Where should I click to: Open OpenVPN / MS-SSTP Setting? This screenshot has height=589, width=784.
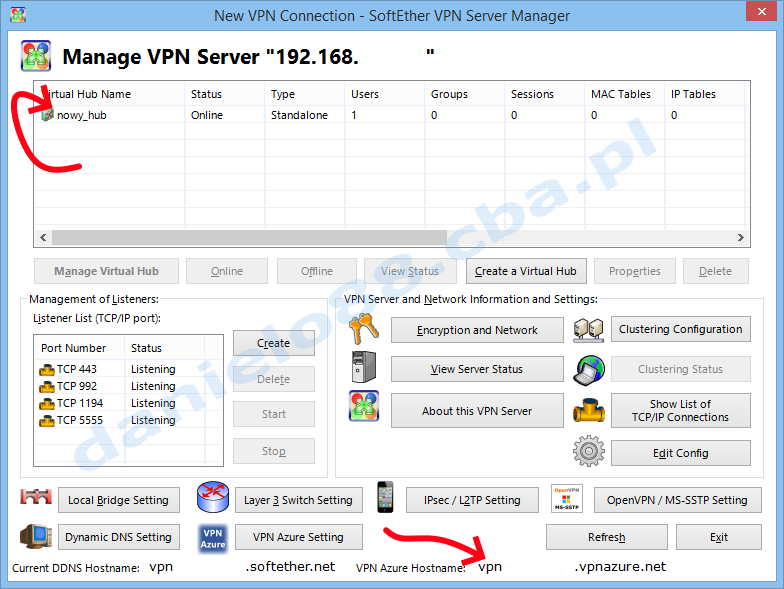678,500
